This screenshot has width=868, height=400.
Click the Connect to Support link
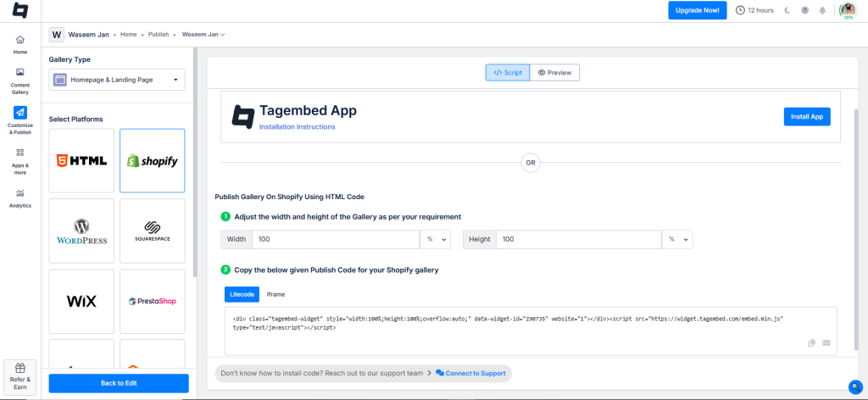pyautogui.click(x=470, y=374)
